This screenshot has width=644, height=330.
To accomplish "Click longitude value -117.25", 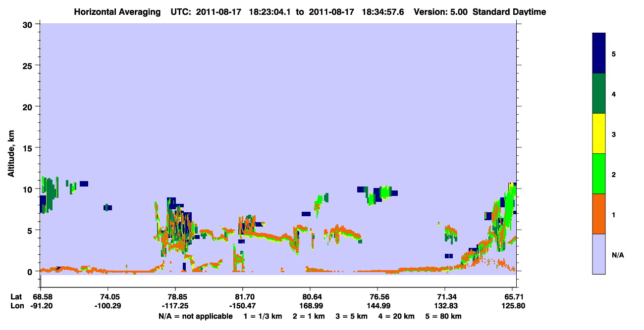I will point(175,306).
